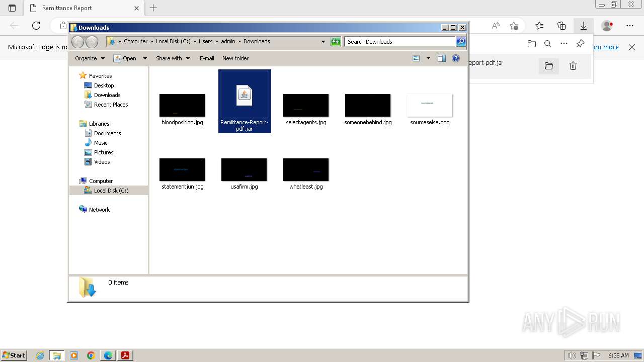Screen dimensions: 644x362
Task: Select Libraries in navigation pane
Action: click(99, 124)
